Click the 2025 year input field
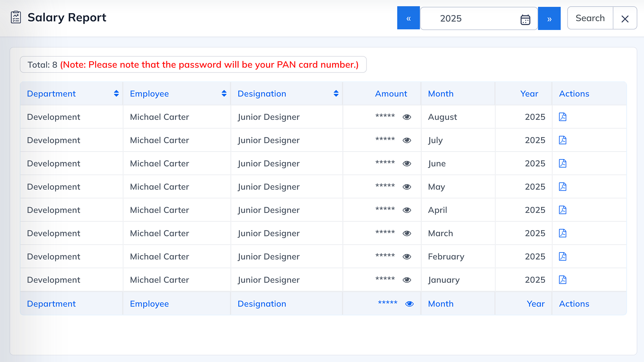Screen dimensions: 644x362 pyautogui.click(x=470, y=18)
